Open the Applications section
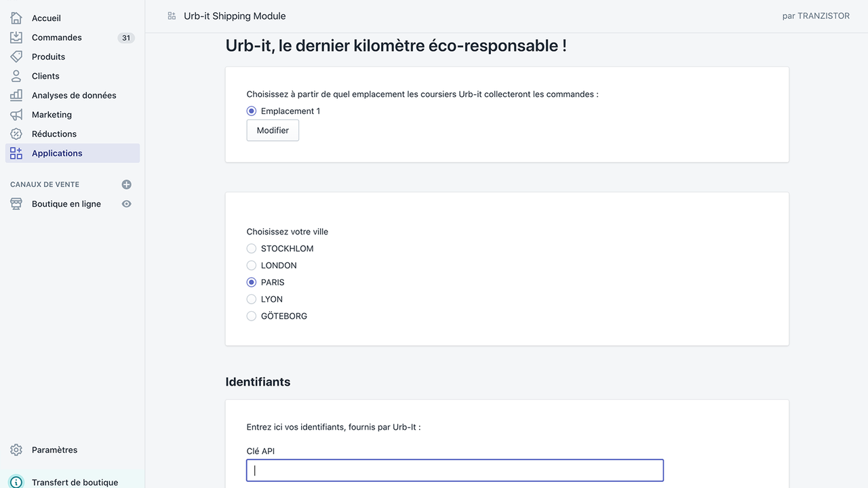The height and width of the screenshot is (488, 868). pyautogui.click(x=73, y=153)
